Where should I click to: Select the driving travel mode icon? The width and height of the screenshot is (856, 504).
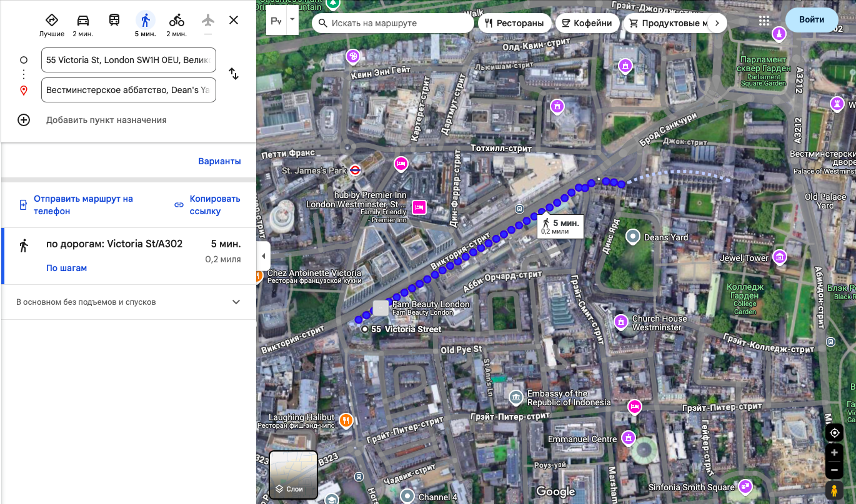pos(83,20)
